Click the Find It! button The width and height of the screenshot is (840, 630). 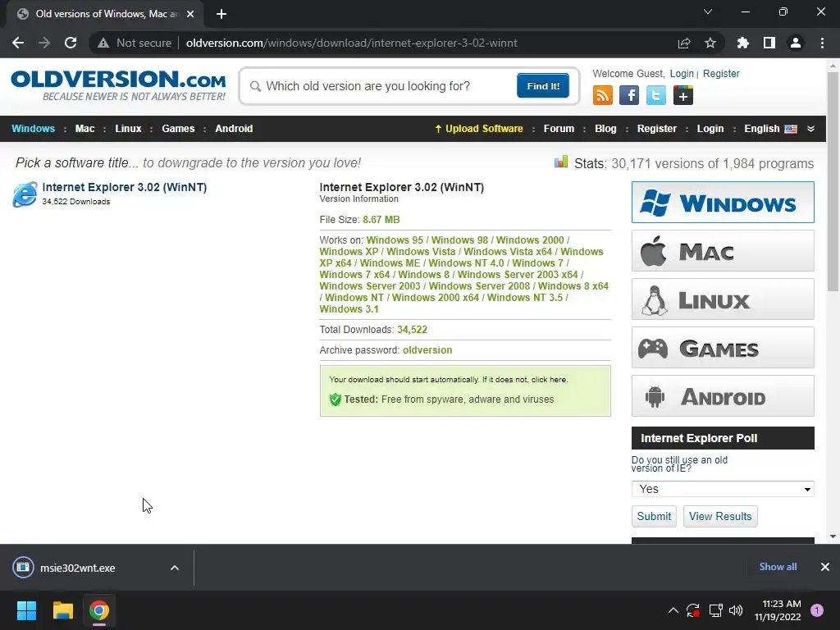[x=543, y=85]
